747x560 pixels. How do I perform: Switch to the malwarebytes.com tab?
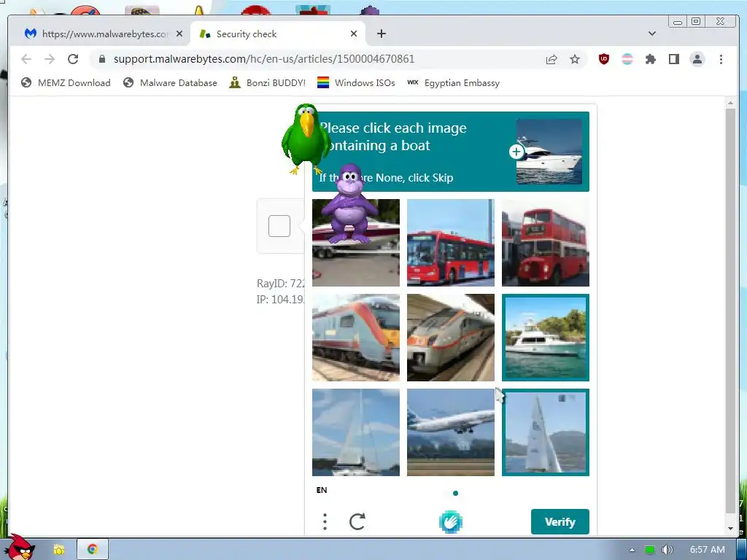click(x=102, y=34)
